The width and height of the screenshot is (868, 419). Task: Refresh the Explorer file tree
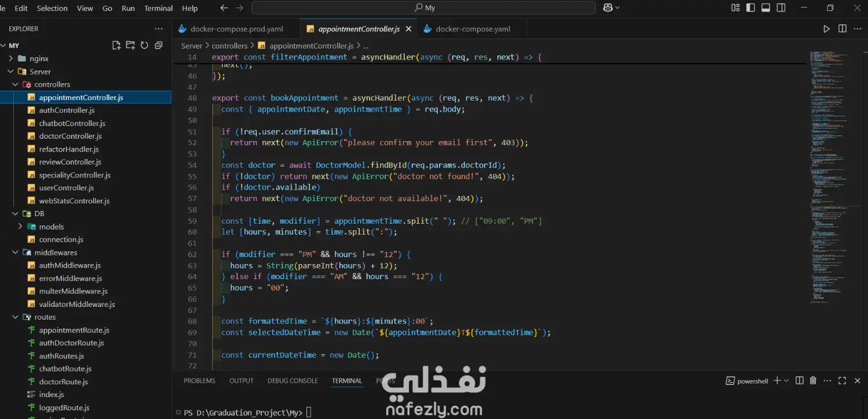[x=144, y=45]
